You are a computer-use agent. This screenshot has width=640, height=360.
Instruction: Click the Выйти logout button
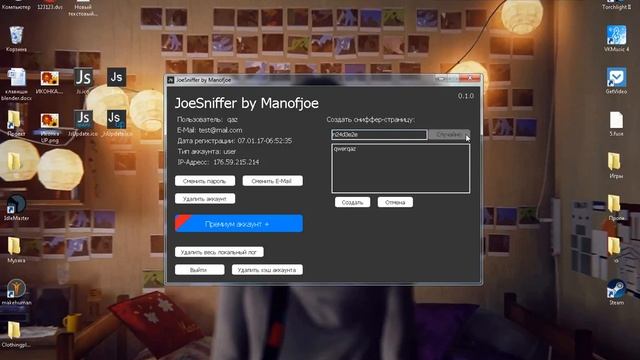click(200, 270)
